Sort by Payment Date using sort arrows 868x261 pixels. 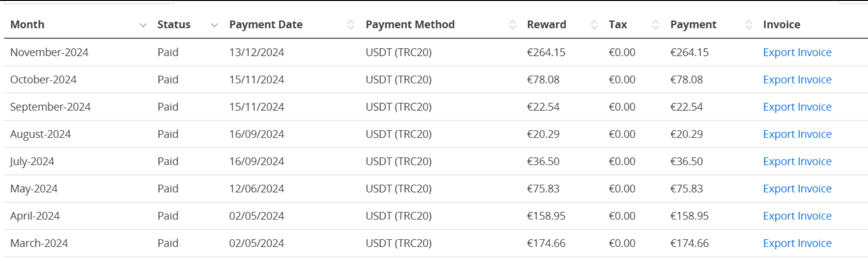tap(351, 25)
